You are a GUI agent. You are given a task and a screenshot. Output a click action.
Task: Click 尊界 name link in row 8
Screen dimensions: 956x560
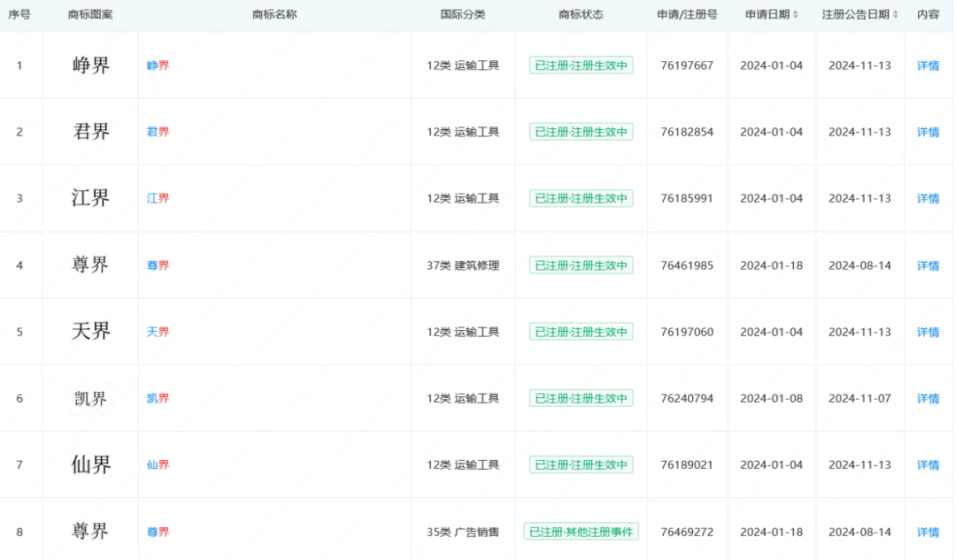158,532
